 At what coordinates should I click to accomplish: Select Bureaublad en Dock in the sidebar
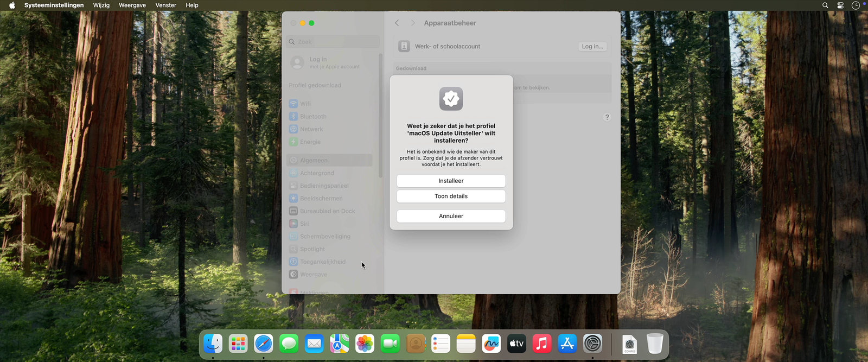tap(330, 211)
